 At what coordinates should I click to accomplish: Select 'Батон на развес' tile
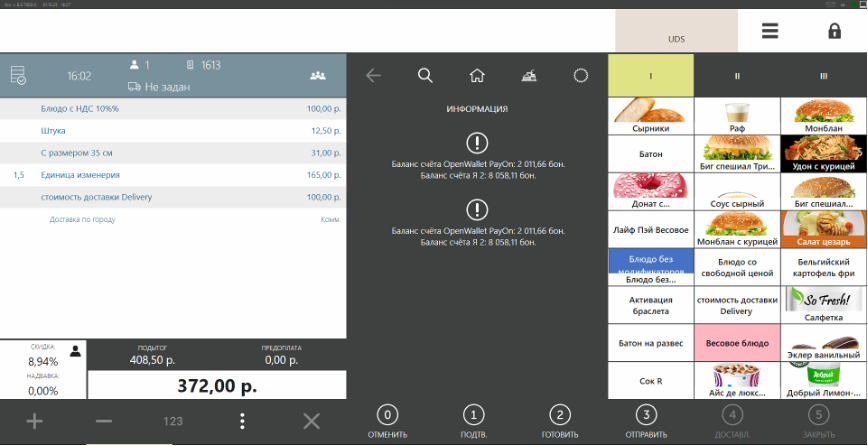click(651, 343)
